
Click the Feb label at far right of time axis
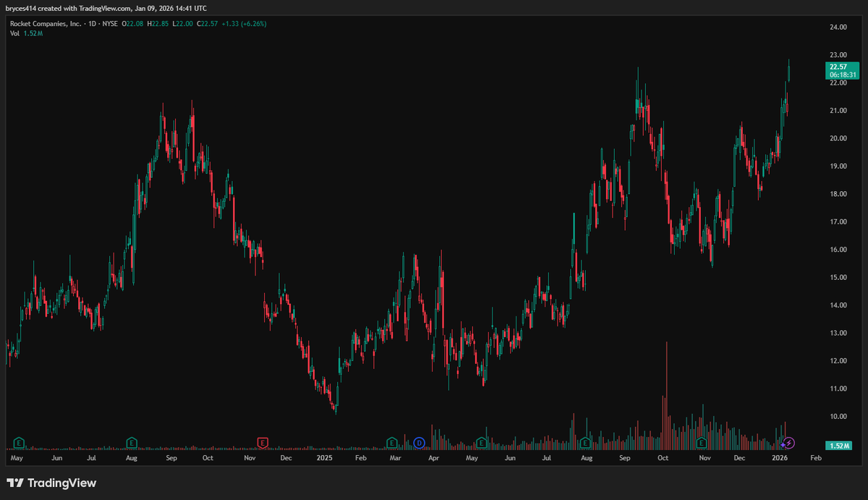(816, 459)
